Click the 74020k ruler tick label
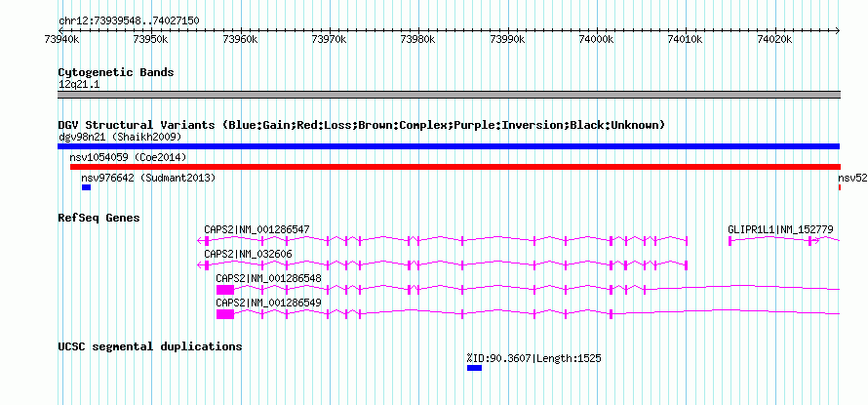868x405 pixels. (775, 39)
